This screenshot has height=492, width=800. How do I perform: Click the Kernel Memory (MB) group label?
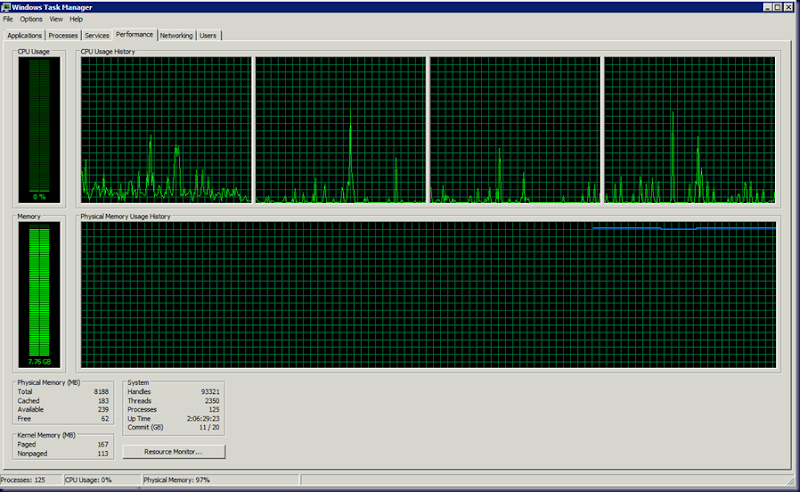pos(46,435)
